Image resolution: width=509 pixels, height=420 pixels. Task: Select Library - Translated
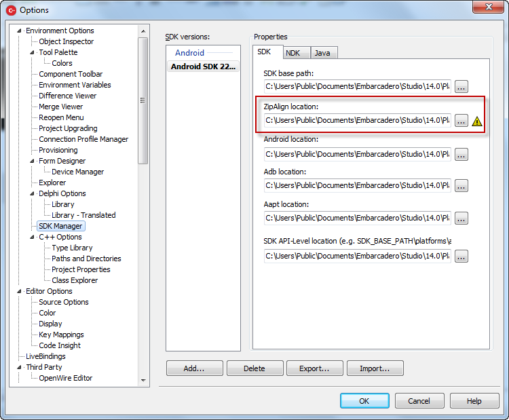click(x=83, y=216)
